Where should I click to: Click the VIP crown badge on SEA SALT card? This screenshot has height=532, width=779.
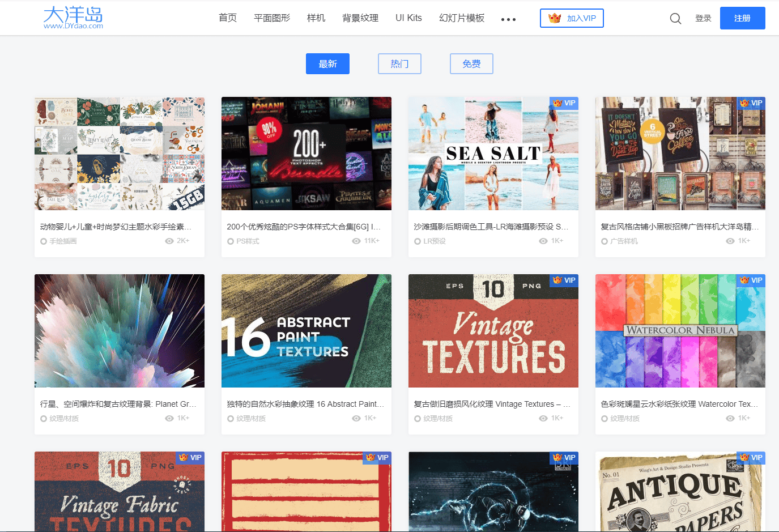tap(564, 103)
